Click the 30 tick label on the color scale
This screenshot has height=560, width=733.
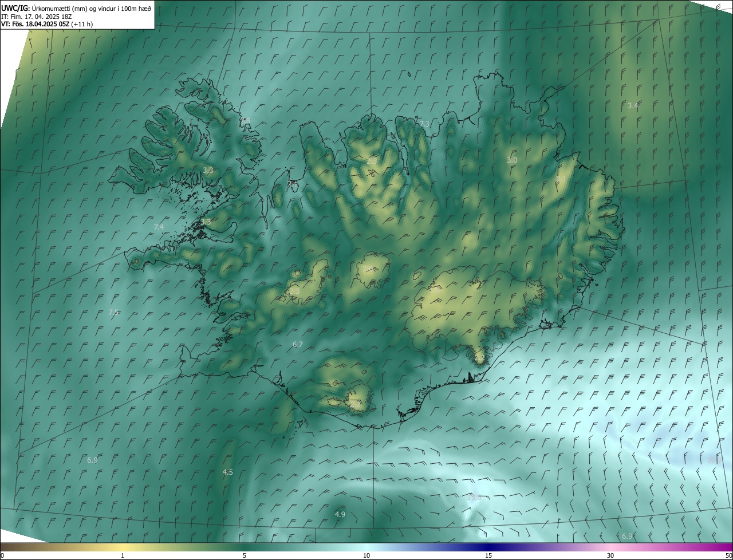[610, 555]
